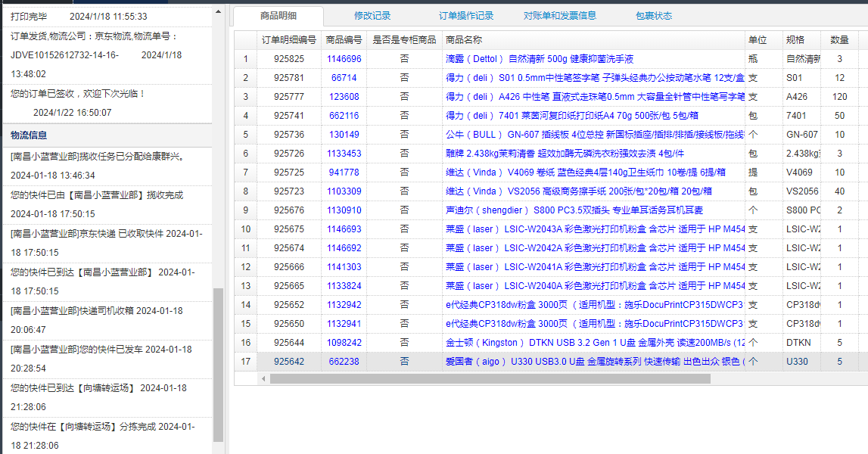The height and width of the screenshot is (454, 868).
Task: Click the 声迪尔 S800 耳机 product name
Action: tap(574, 210)
